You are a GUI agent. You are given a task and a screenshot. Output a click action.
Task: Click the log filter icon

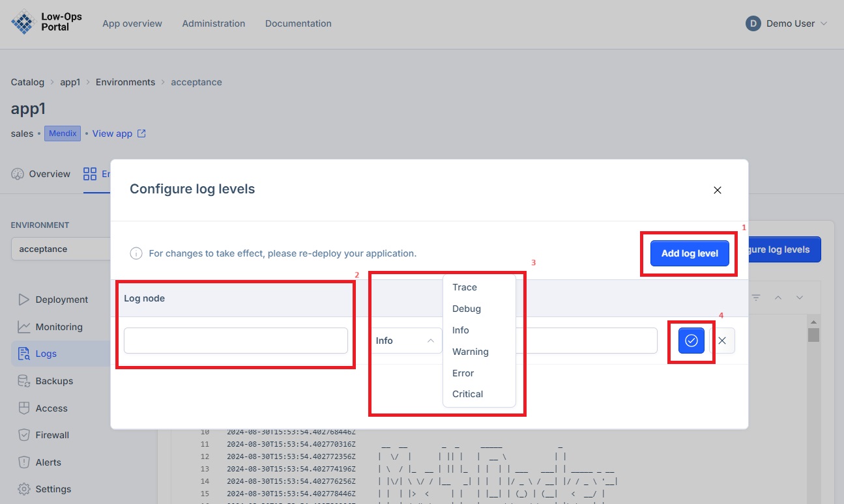pyautogui.click(x=756, y=298)
